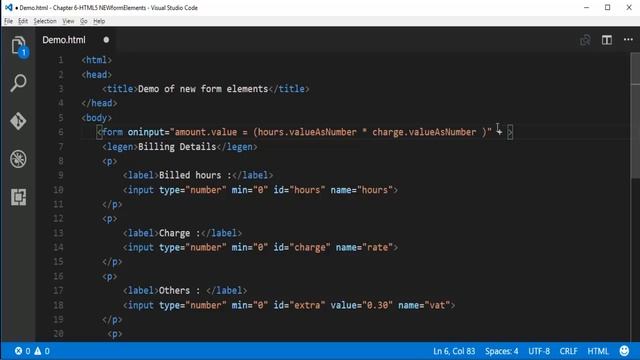Image resolution: width=640 pixels, height=360 pixels.
Task: Click name="hours" attribute on line 10
Action: pos(362,190)
